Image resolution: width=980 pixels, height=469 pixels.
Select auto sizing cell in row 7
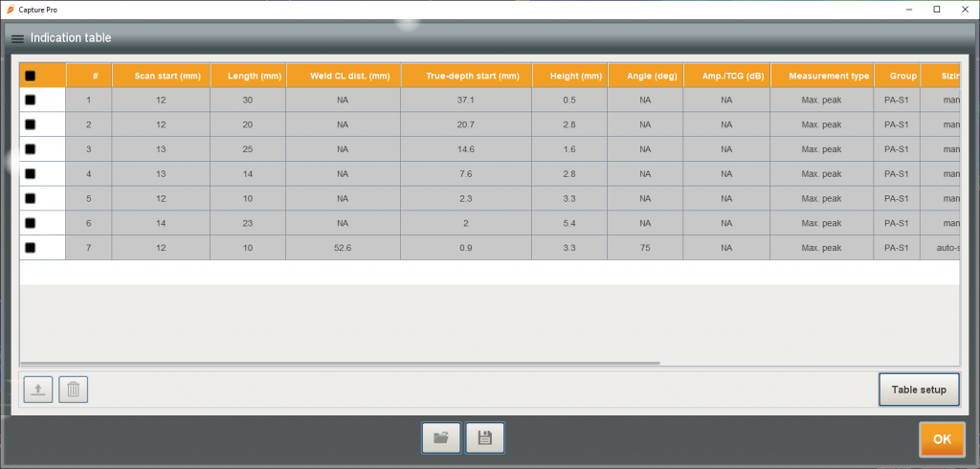coord(940,248)
